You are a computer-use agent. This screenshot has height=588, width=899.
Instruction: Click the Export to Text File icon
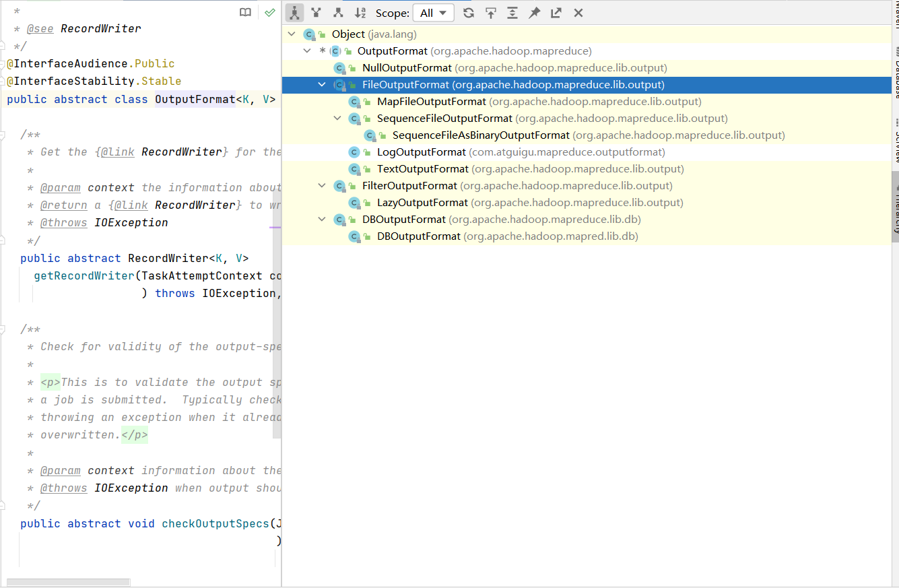point(556,13)
